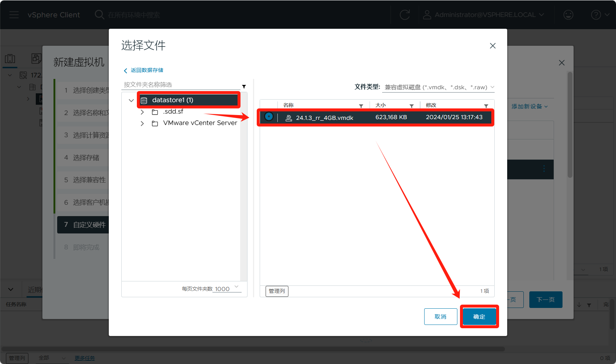616x364 pixels.
Task: Collapse the datastore1 (1) tree node
Action: [x=131, y=100]
